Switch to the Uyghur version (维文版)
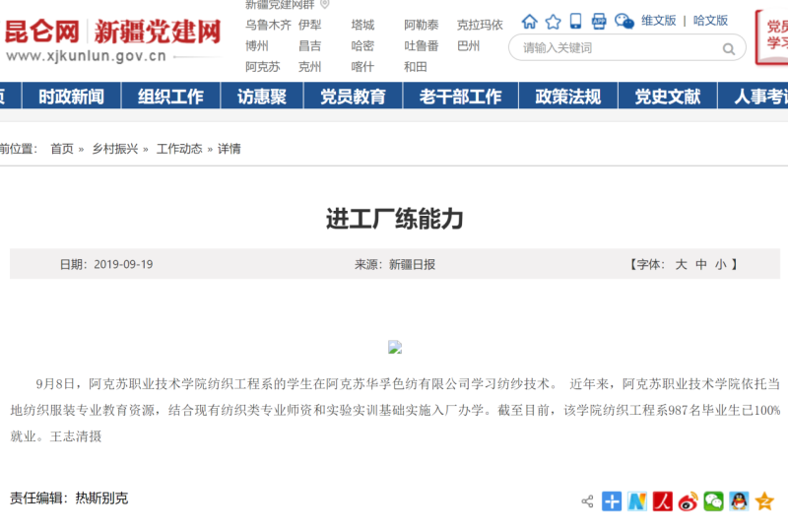This screenshot has height=532, width=788. pos(659,21)
